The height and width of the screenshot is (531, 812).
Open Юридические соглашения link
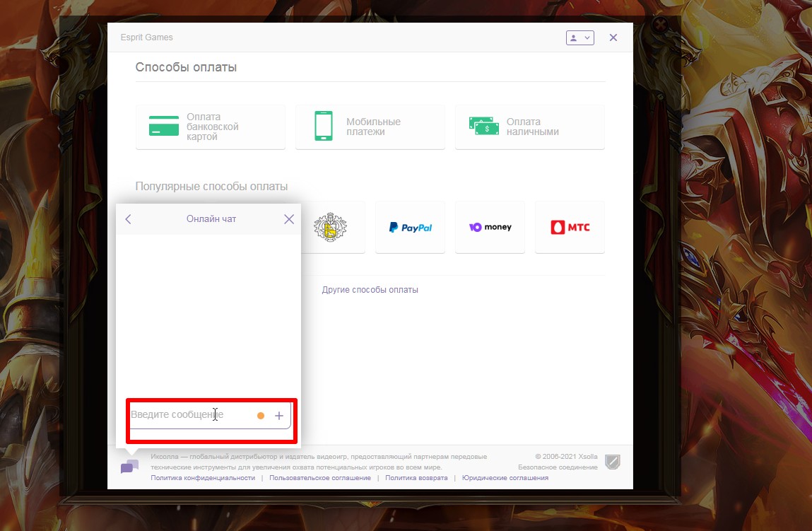(x=505, y=478)
